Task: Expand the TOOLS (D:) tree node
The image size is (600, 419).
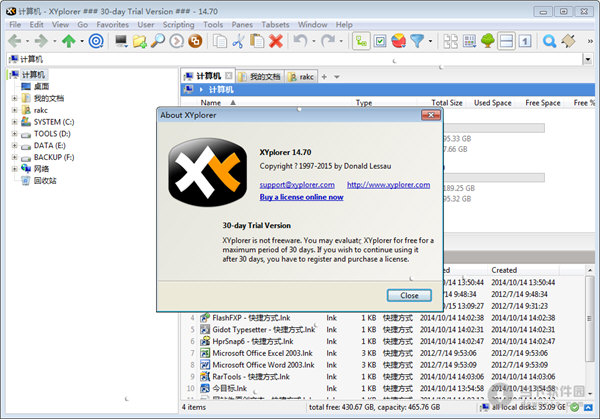Action: coord(15,134)
